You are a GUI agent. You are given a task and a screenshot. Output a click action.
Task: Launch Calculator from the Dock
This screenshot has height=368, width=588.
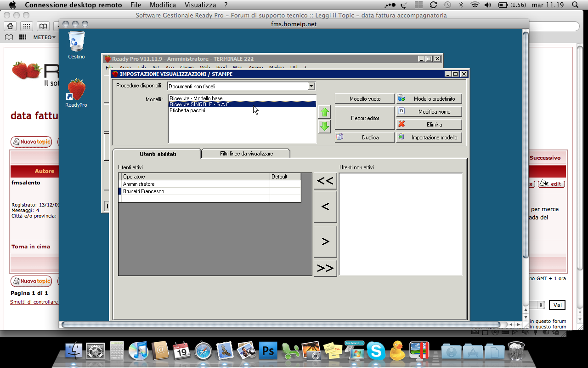pyautogui.click(x=117, y=351)
